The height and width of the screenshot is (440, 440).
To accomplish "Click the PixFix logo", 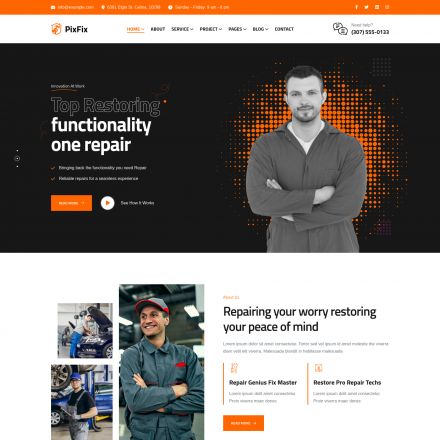I will tap(70, 29).
